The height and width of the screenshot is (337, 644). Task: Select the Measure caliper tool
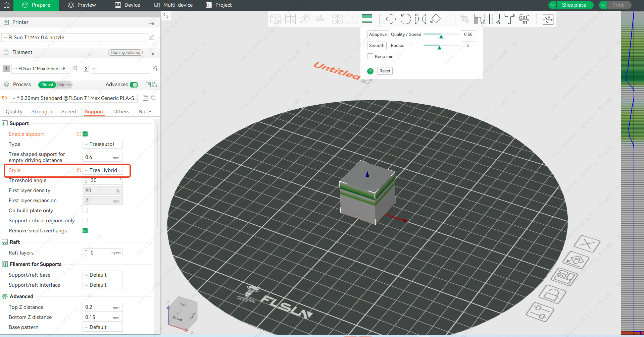tap(524, 19)
